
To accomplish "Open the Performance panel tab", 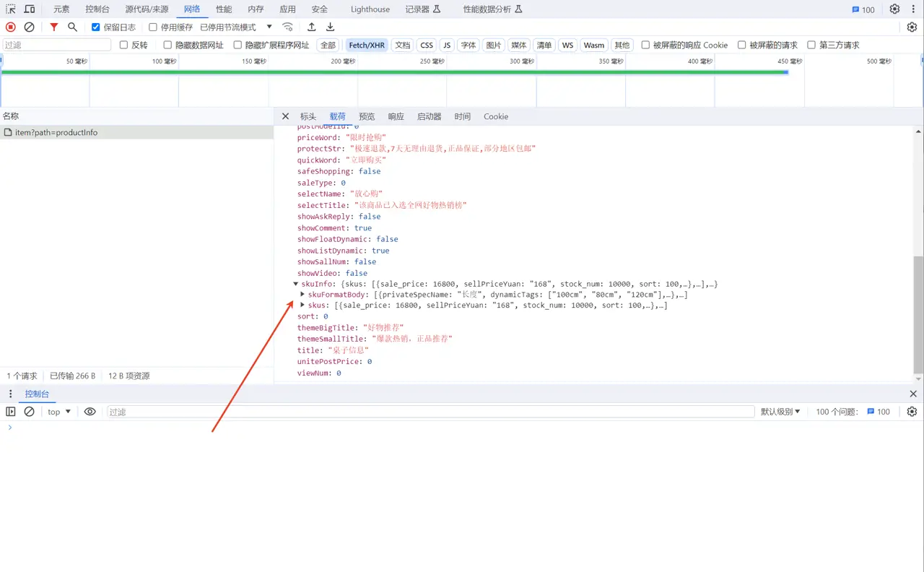I will 224,9.
